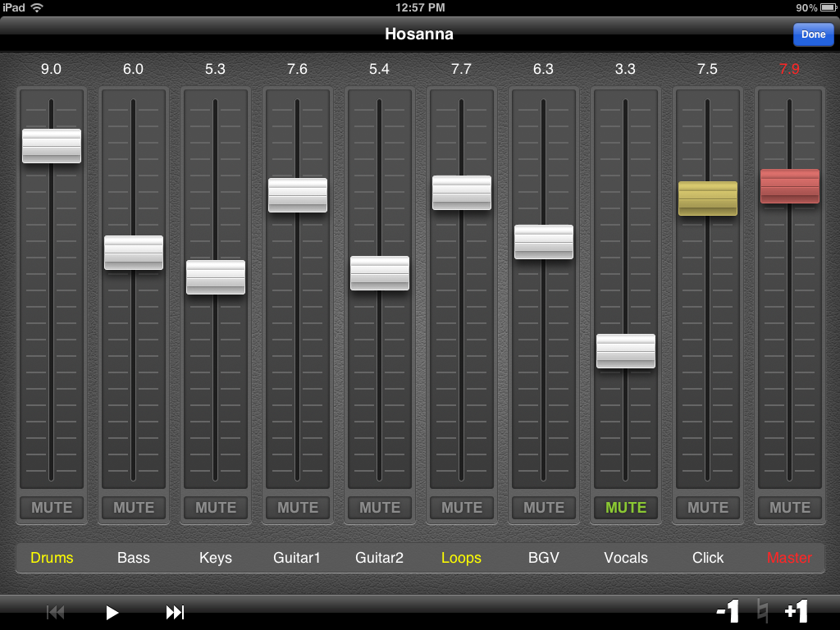840x630 pixels.
Task: Grab the Guitar2 fader knob
Action: tap(379, 273)
